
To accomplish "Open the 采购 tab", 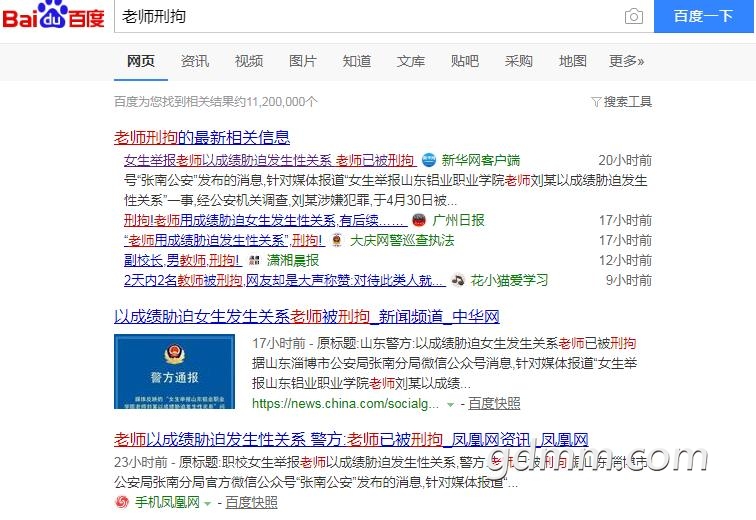I will coord(519,61).
